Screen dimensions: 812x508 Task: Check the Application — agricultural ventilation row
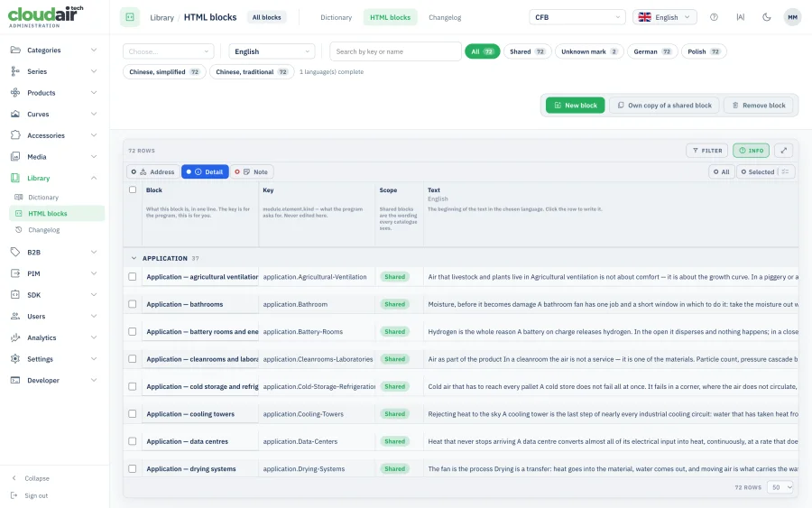pos(133,276)
